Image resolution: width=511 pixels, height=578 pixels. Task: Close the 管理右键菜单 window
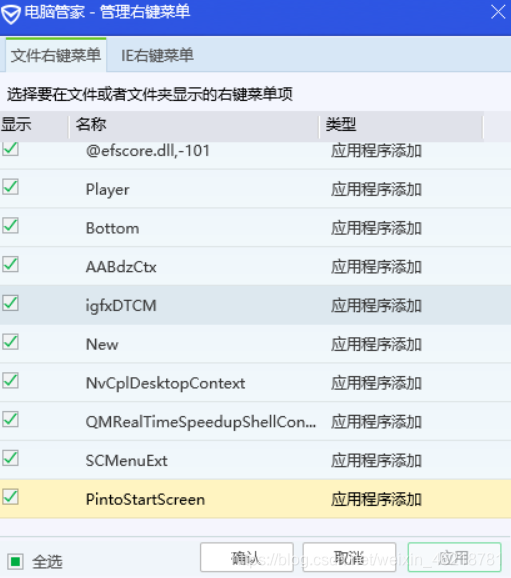click(x=498, y=12)
